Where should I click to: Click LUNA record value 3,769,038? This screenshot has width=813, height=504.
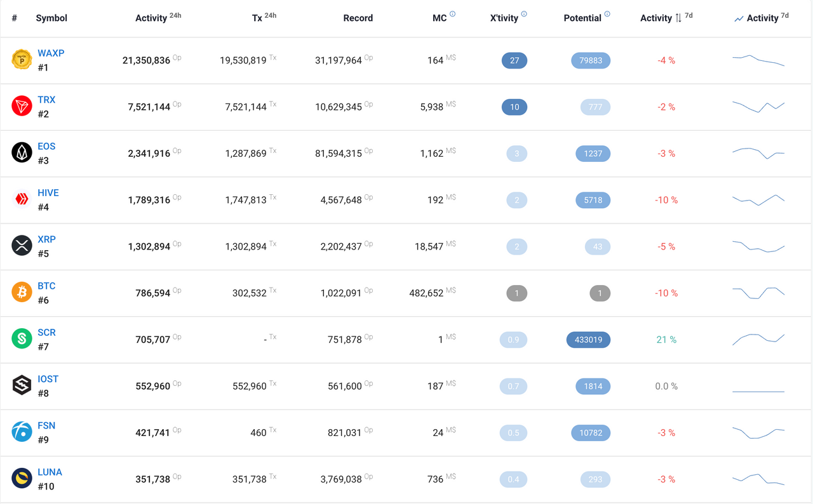point(341,479)
